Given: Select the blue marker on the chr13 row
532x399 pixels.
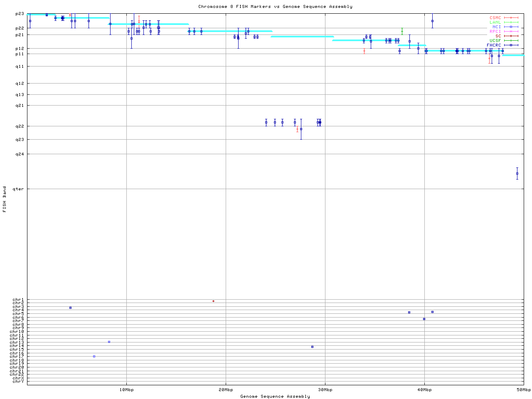Looking at the screenshot, I should tap(109, 342).
